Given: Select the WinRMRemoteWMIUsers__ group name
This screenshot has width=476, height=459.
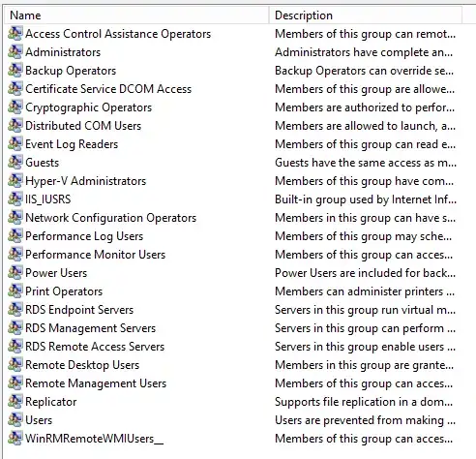Looking at the screenshot, I should (x=95, y=439).
